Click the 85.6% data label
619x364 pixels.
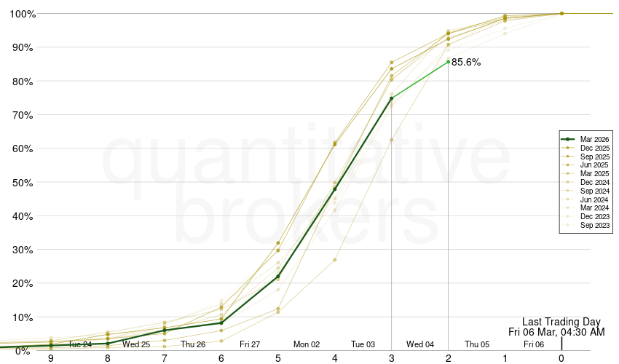click(466, 63)
